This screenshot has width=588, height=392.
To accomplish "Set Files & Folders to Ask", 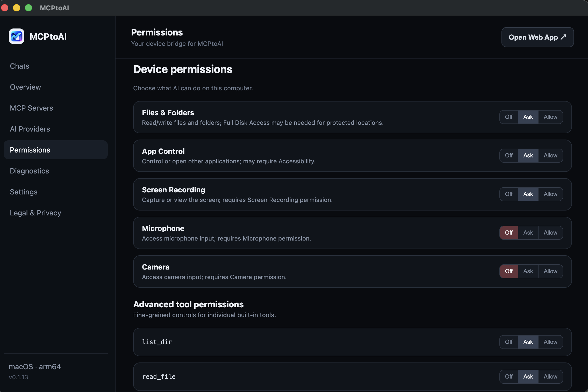I will [528, 117].
